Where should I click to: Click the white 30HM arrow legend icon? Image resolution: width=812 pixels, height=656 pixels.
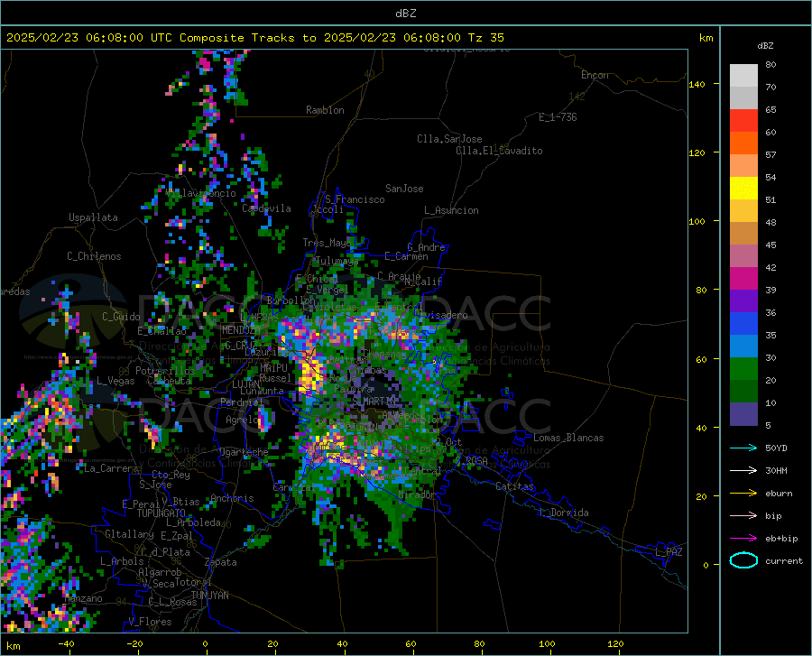pyautogui.click(x=743, y=470)
